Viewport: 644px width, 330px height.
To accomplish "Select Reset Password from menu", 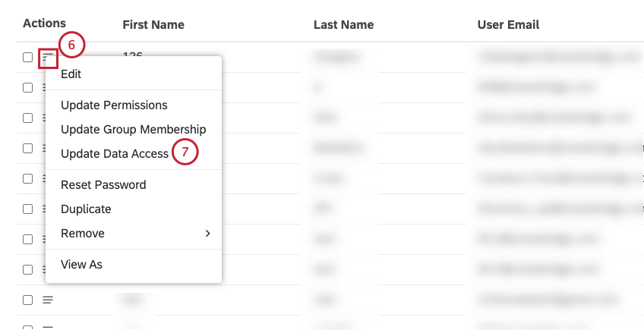I will coord(103,184).
